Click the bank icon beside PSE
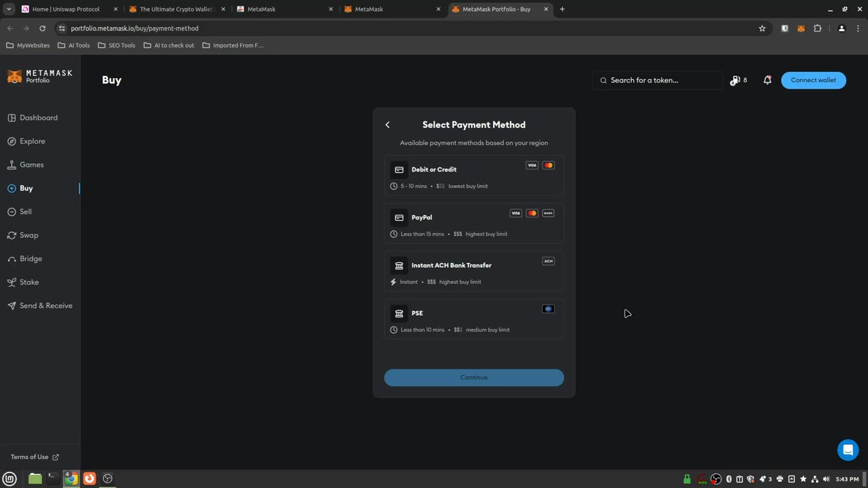 [399, 313]
